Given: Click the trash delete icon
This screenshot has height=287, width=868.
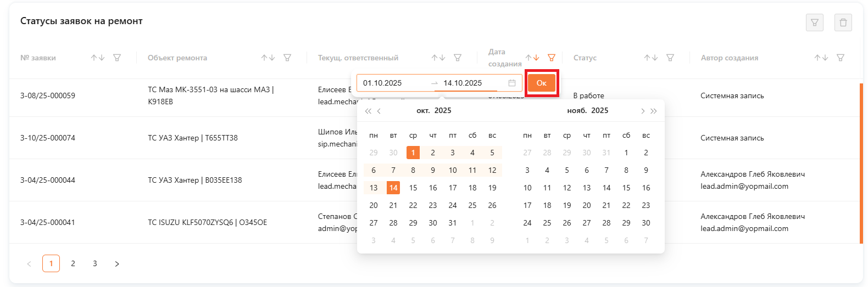Looking at the screenshot, I should (843, 22).
